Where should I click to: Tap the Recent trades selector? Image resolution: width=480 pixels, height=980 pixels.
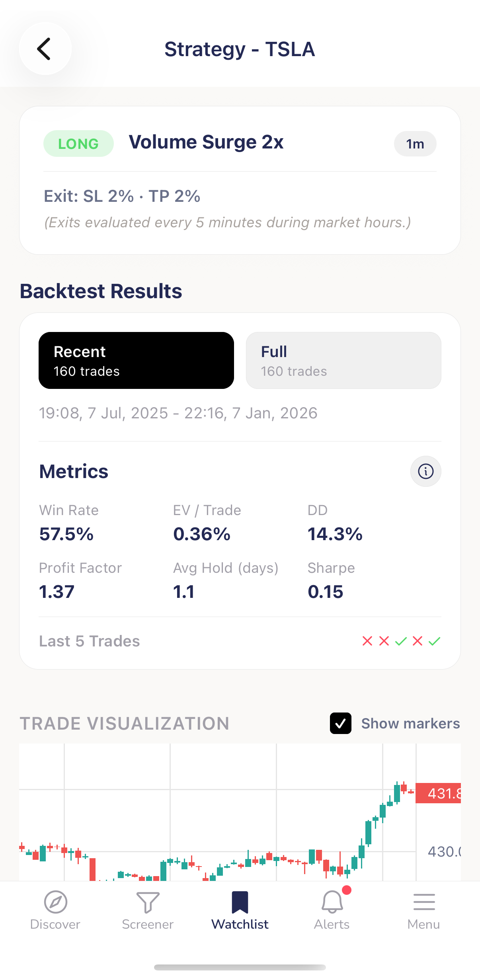point(136,360)
